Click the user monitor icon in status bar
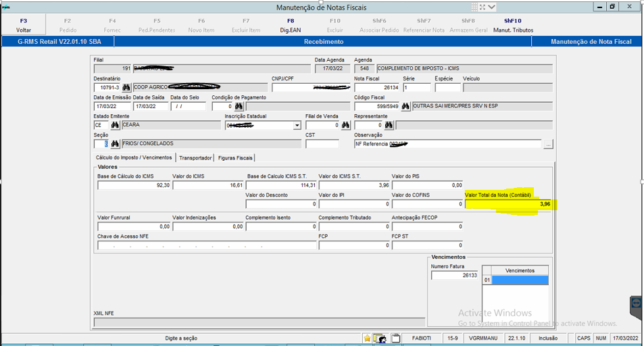Image resolution: width=644 pixels, height=346 pixels. click(380, 338)
